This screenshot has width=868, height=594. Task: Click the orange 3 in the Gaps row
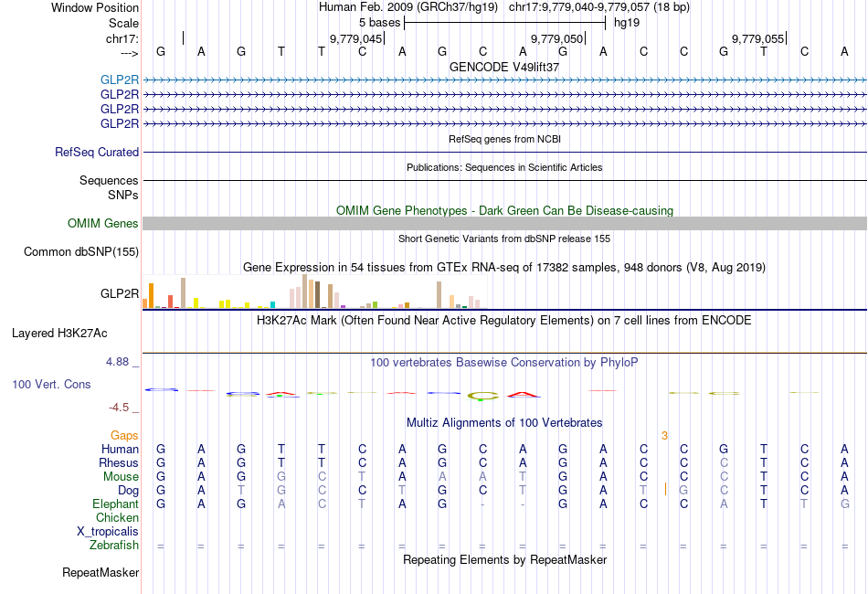664,436
